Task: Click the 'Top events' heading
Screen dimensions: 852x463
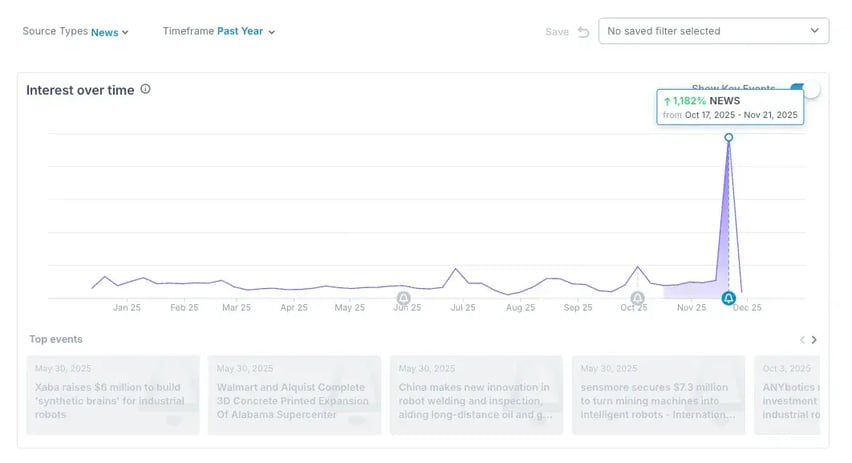Action: click(56, 339)
